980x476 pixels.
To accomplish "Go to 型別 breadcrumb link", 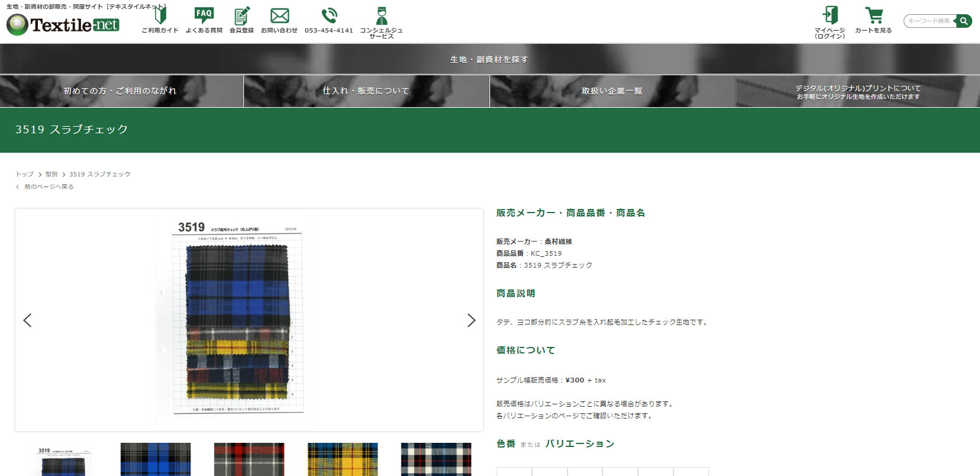I will [x=51, y=174].
